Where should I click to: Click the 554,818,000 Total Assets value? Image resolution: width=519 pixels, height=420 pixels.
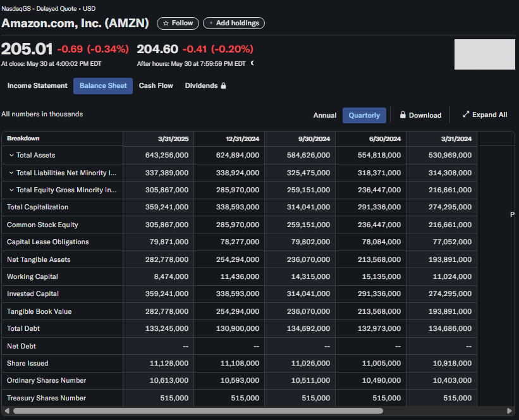point(379,155)
